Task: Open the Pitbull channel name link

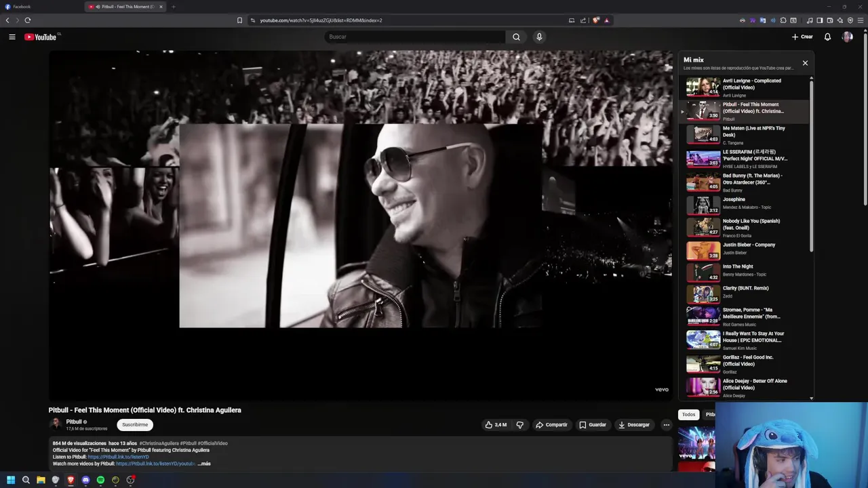Action: pos(73,422)
